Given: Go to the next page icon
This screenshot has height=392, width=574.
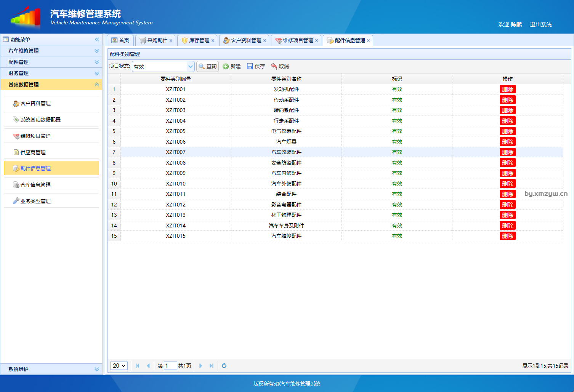Looking at the screenshot, I should tap(201, 366).
